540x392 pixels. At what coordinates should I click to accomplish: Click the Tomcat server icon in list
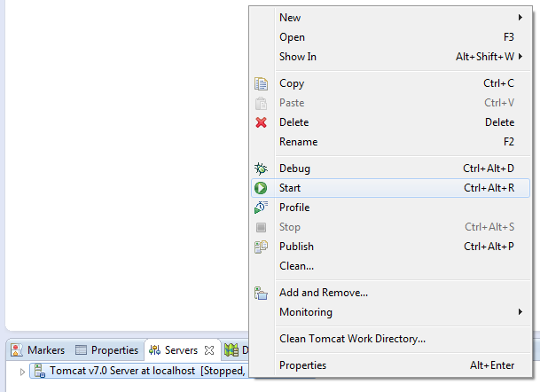[39, 371]
